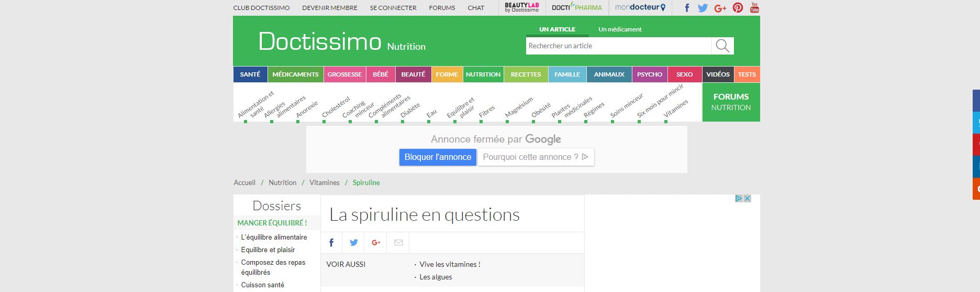The width and height of the screenshot is (980, 292).
Task: Open 'Alimentation et santé' subcategory
Action: 255,105
